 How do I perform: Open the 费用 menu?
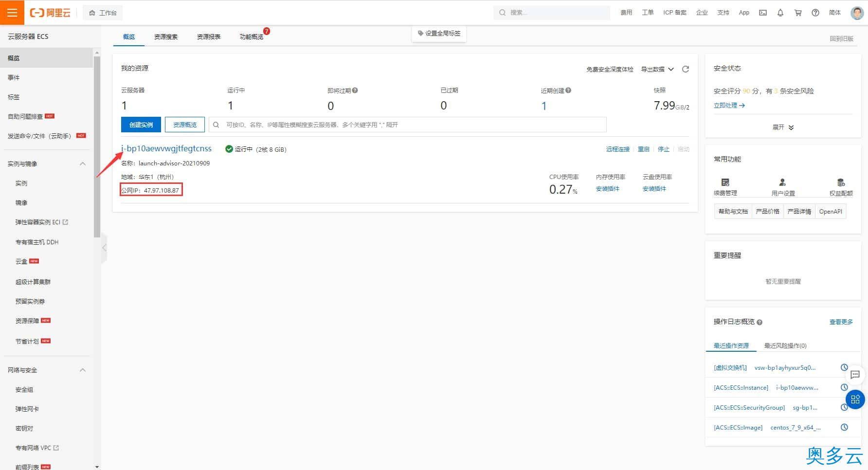[626, 13]
